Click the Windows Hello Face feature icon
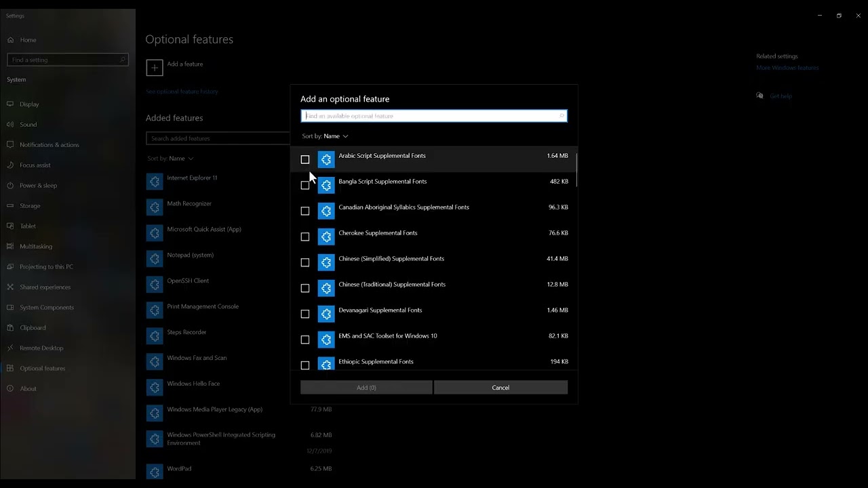Screen dimensions: 868x488 coord(155,388)
